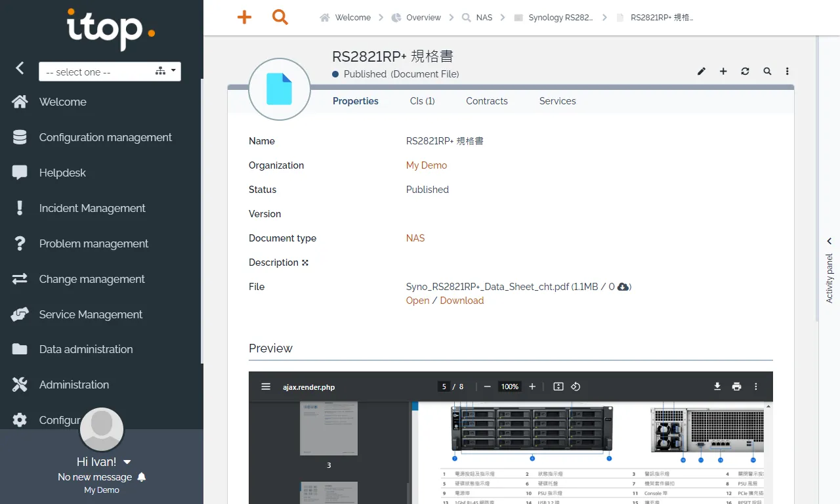The image size is (840, 504).
Task: Click the Configuration gear icon in the sidebar
Action: click(20, 420)
